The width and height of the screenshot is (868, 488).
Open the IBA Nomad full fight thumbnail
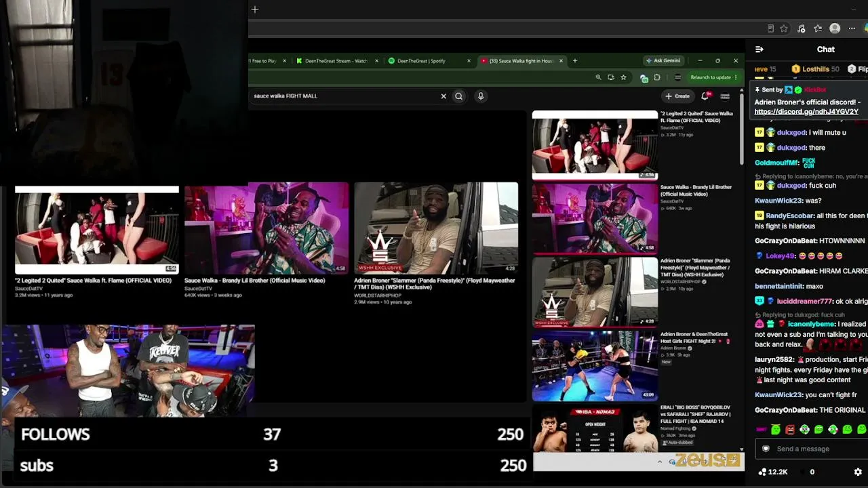[595, 430]
